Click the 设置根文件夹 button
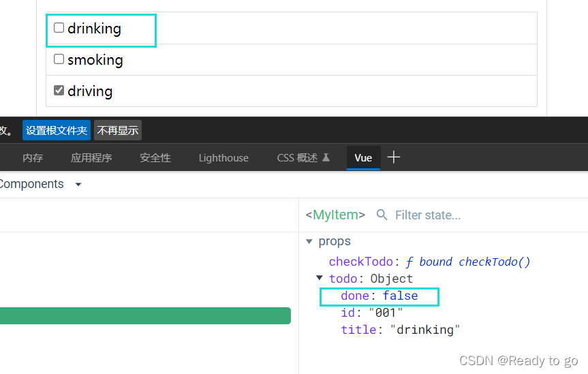588x374 pixels. pyautogui.click(x=57, y=130)
